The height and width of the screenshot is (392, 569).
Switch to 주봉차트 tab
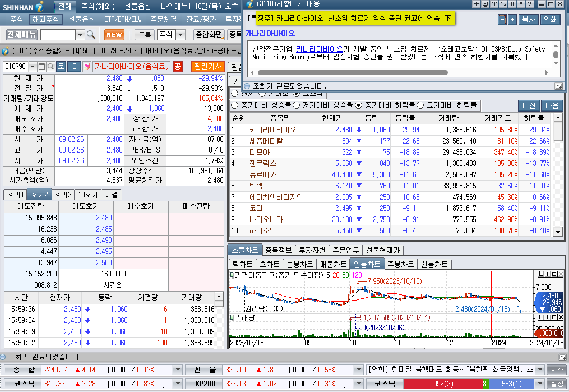[401, 264]
